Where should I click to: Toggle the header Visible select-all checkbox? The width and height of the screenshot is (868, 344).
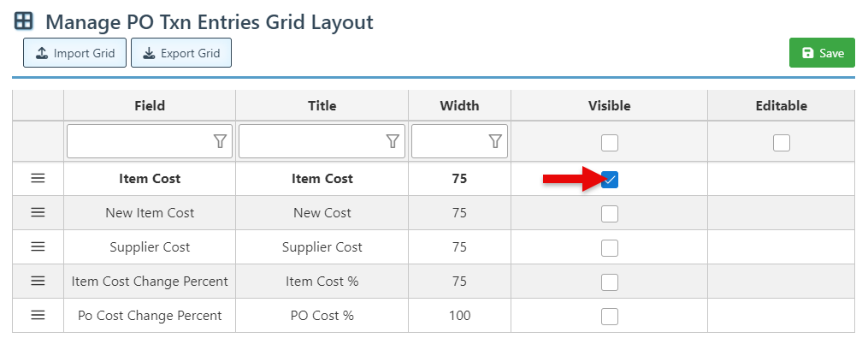(x=610, y=143)
